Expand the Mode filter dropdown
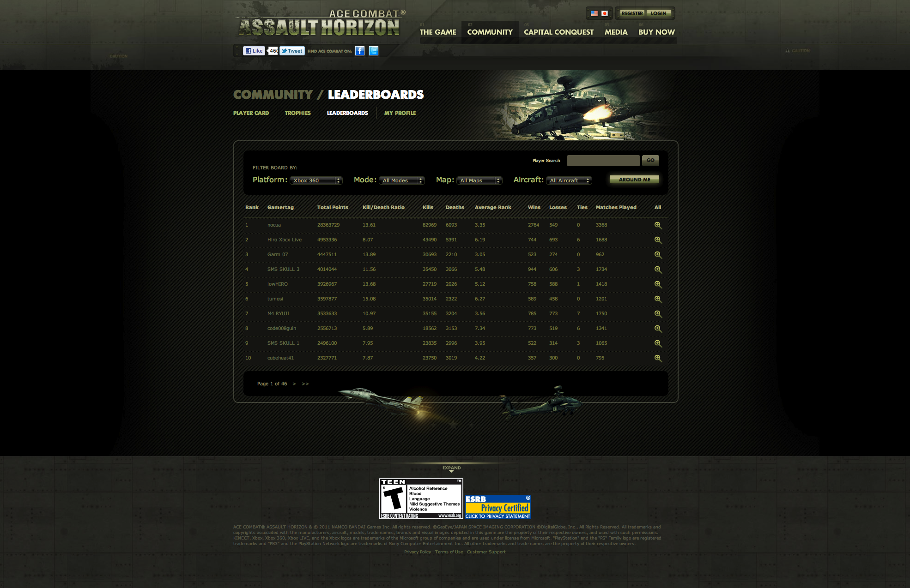The height and width of the screenshot is (588, 910). (402, 180)
